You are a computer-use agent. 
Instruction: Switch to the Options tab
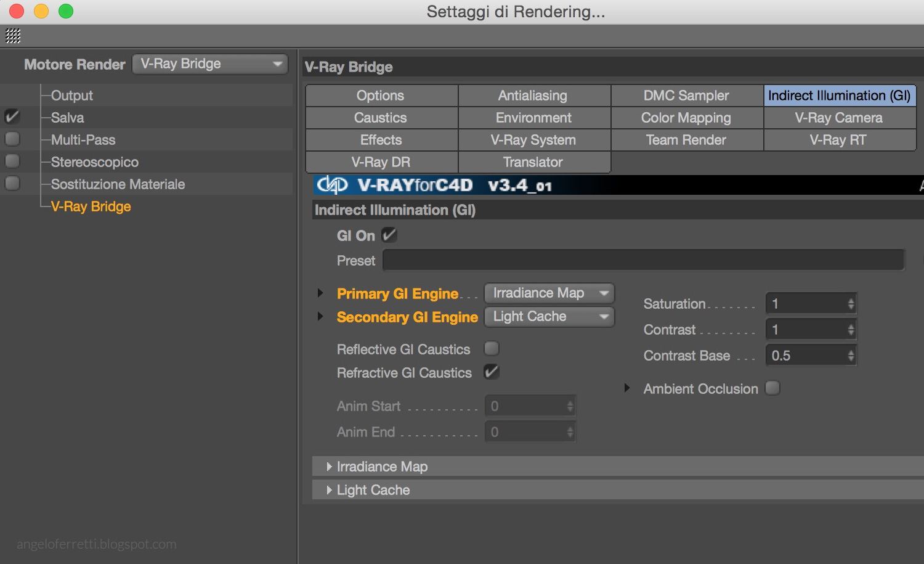[382, 96]
